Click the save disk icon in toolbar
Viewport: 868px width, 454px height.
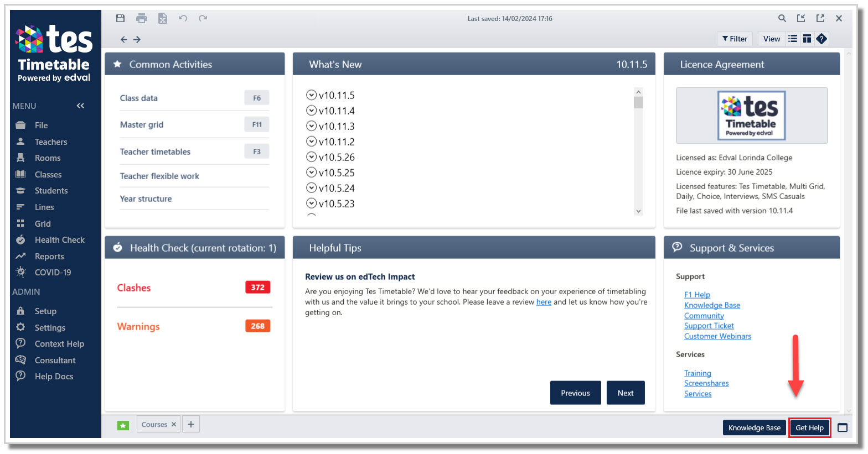pyautogui.click(x=120, y=18)
